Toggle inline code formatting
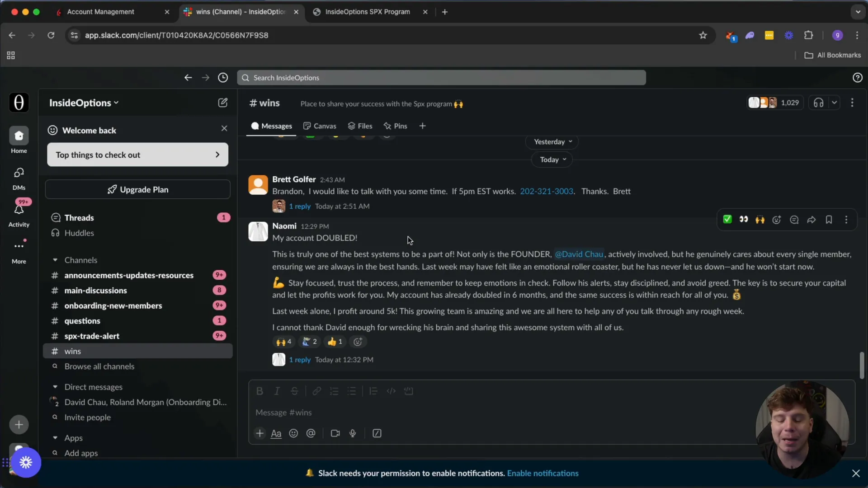 coord(391,391)
